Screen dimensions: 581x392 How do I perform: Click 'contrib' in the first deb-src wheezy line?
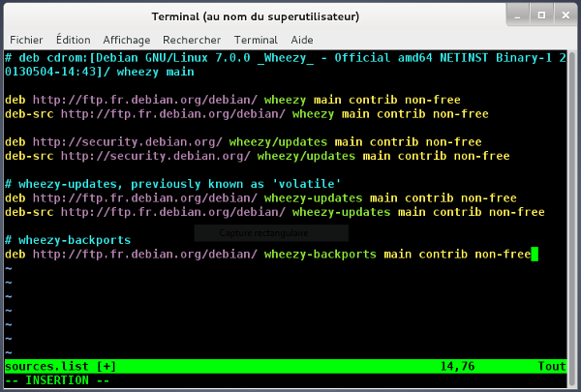401,114
